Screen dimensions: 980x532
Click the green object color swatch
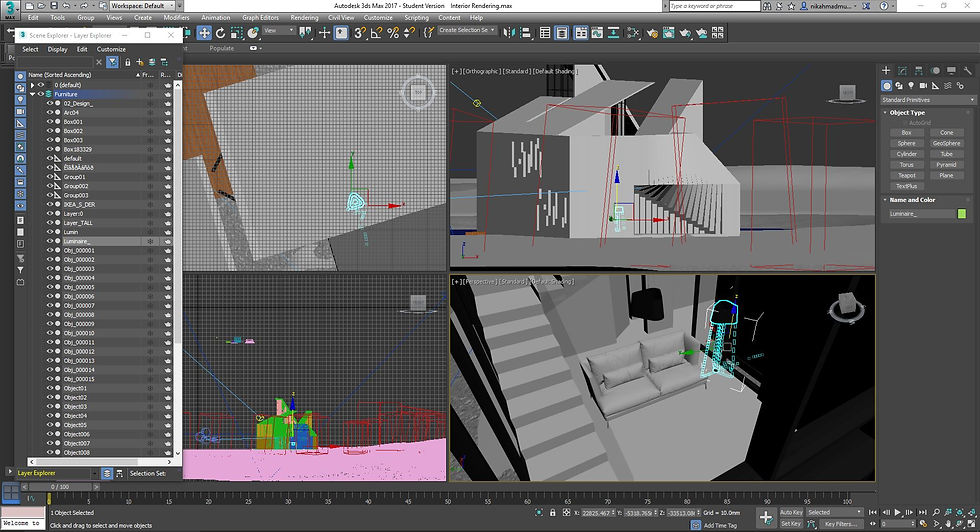pos(962,214)
